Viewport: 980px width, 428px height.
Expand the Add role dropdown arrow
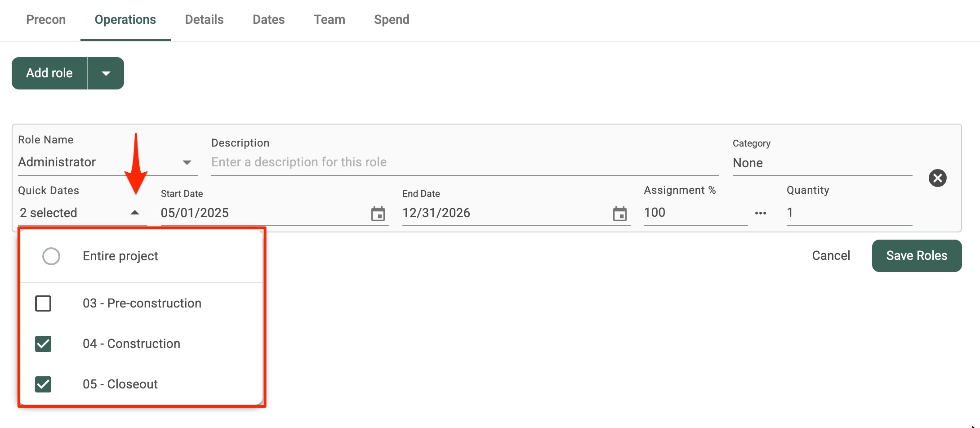tap(106, 73)
